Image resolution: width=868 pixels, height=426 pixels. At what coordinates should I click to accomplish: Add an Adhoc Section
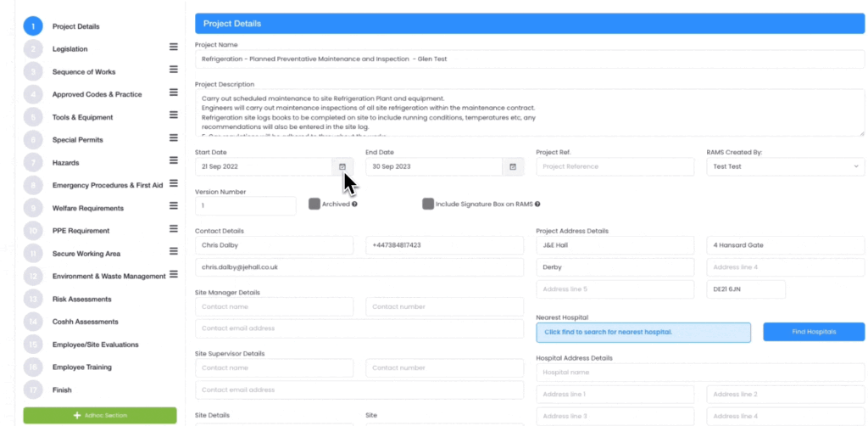click(x=100, y=416)
